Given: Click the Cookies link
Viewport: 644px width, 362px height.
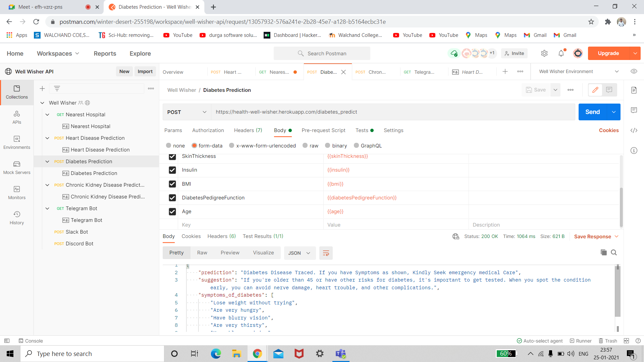Looking at the screenshot, I should tap(608, 130).
